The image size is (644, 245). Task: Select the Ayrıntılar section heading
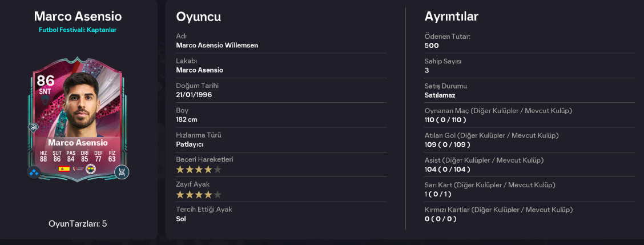click(x=452, y=17)
